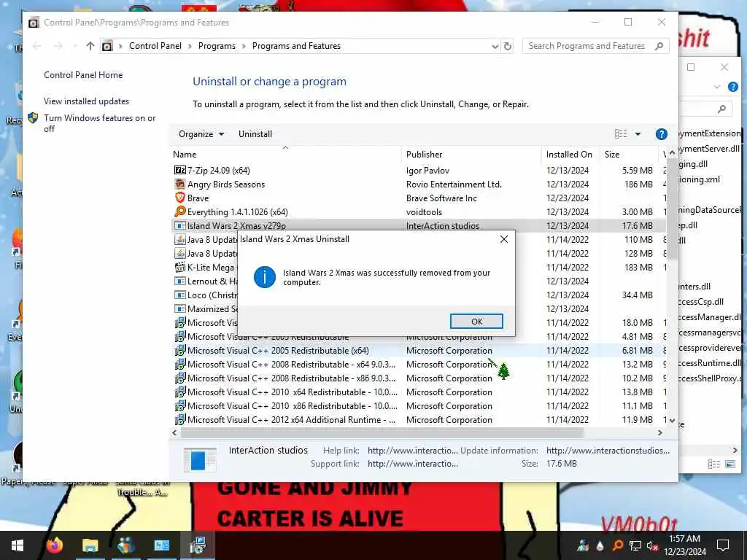The width and height of the screenshot is (747, 560).
Task: Open the Start menu
Action: [x=18, y=545]
